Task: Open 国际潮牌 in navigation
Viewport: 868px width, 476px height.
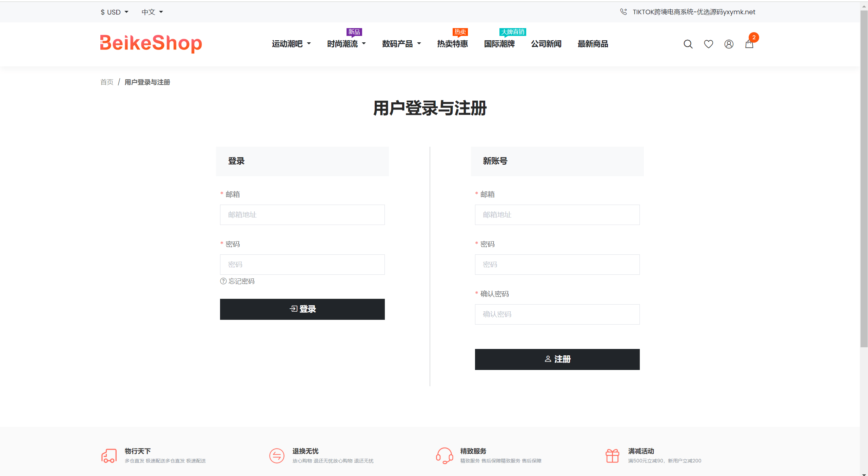Action: click(x=499, y=44)
